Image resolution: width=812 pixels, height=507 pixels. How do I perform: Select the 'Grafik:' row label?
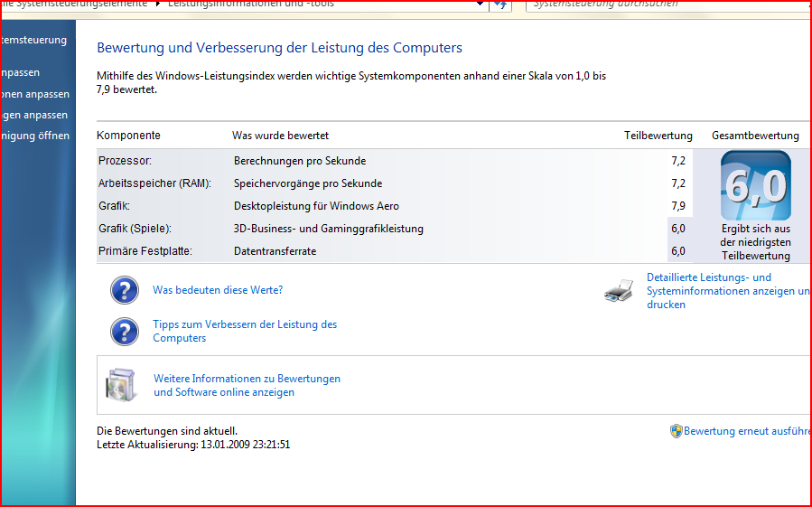pyautogui.click(x=114, y=206)
